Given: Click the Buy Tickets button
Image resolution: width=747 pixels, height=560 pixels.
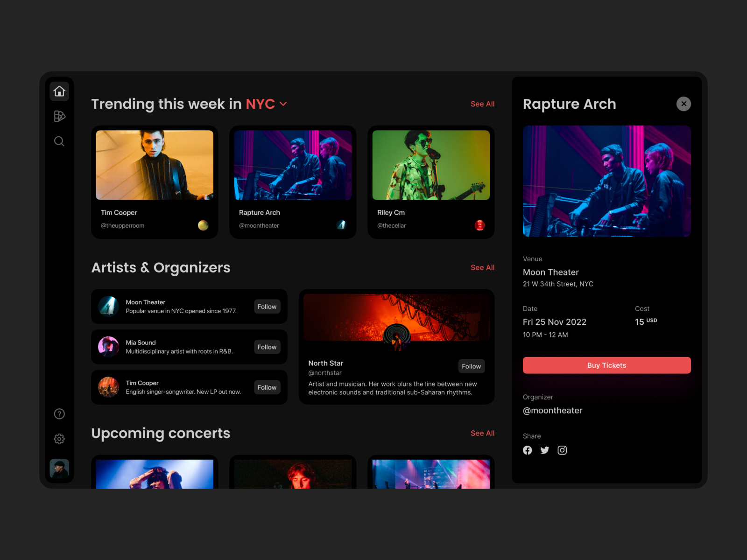Looking at the screenshot, I should coord(606,365).
